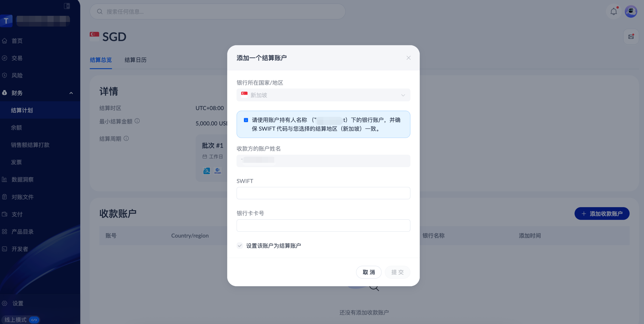Click the 设置 gear icon
Viewport: 644px width, 324px height.
5,303
